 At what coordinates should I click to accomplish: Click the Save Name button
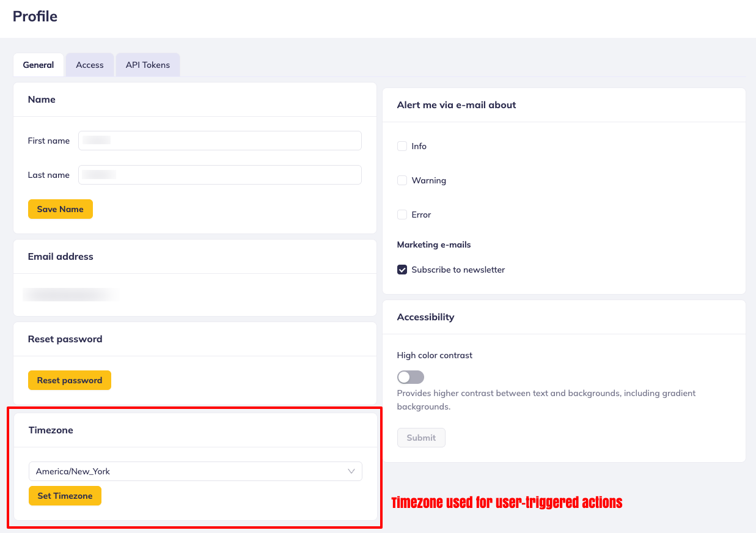coord(60,209)
